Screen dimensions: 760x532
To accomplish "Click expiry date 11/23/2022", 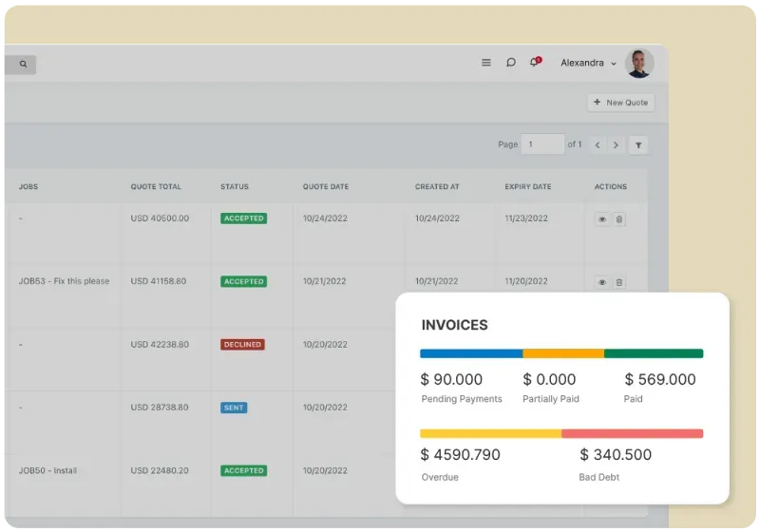I will coord(526,218).
